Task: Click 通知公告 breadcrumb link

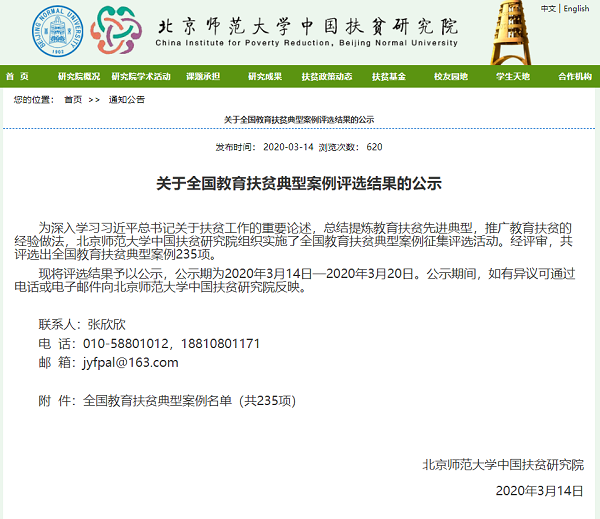Action: pyautogui.click(x=127, y=99)
